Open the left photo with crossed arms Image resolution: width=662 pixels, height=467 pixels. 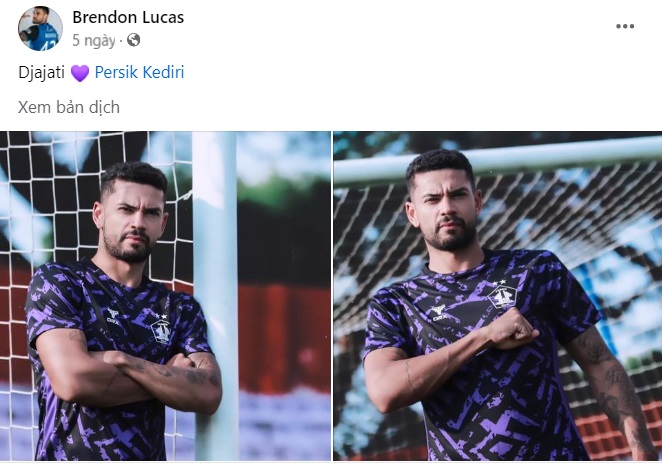[x=165, y=296]
